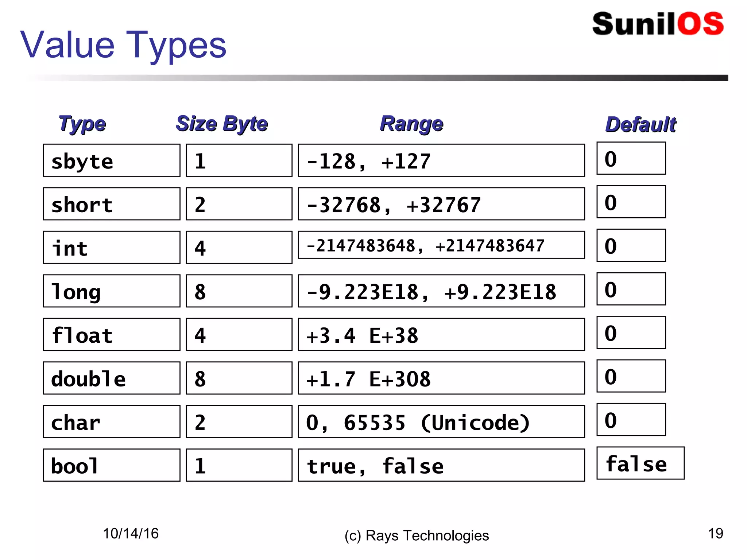Click the Value Types title

tap(123, 44)
